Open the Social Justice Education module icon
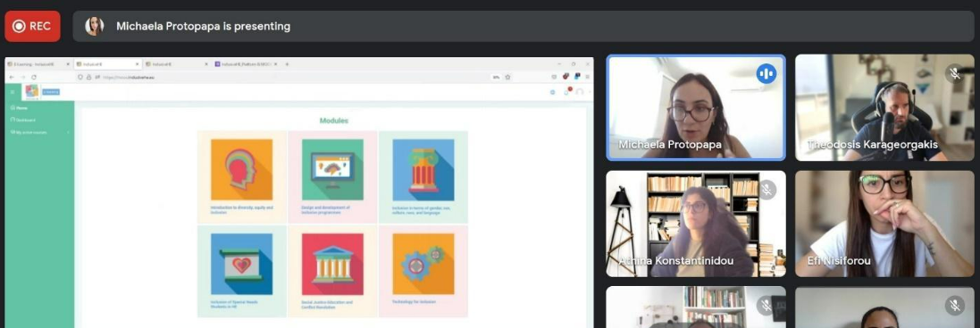980x328 pixels. (x=332, y=264)
